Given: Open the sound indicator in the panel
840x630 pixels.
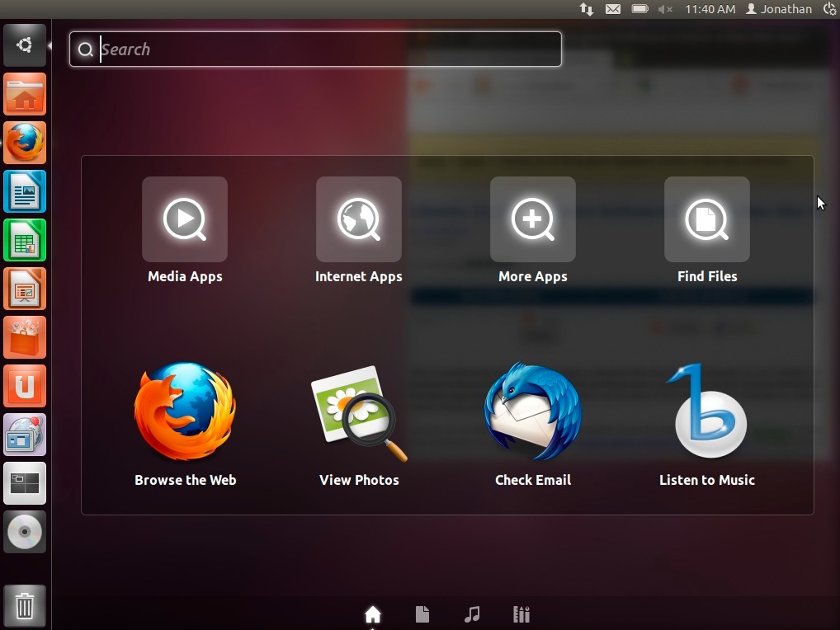Looking at the screenshot, I should point(665,9).
